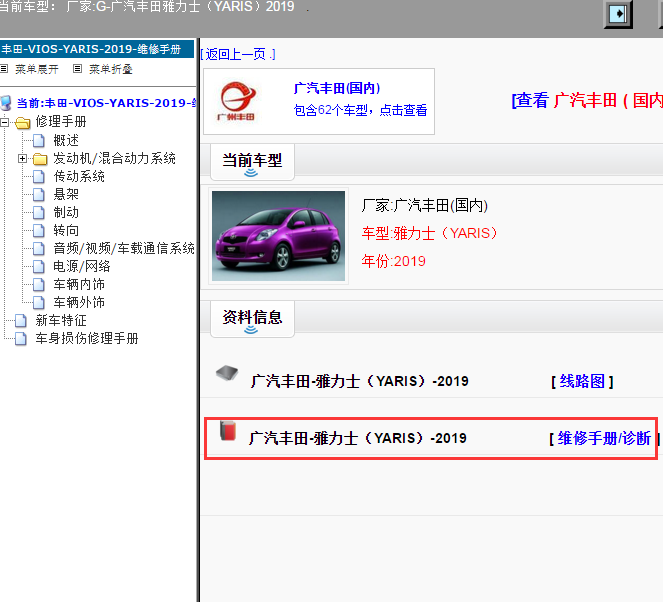
Task: Select 悬架 in the manual tree
Action: (66, 194)
